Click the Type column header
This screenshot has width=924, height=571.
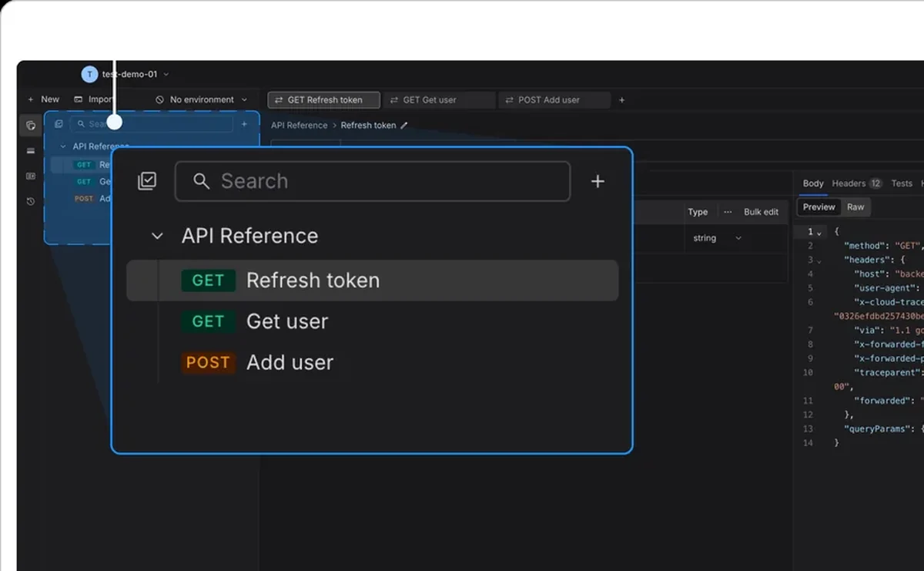[698, 212]
